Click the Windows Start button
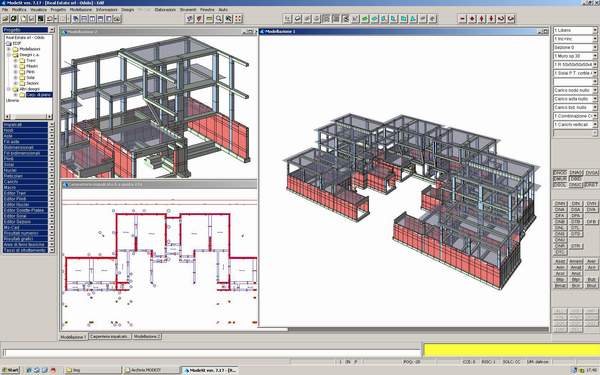This screenshot has width=600, height=375. tap(11, 370)
